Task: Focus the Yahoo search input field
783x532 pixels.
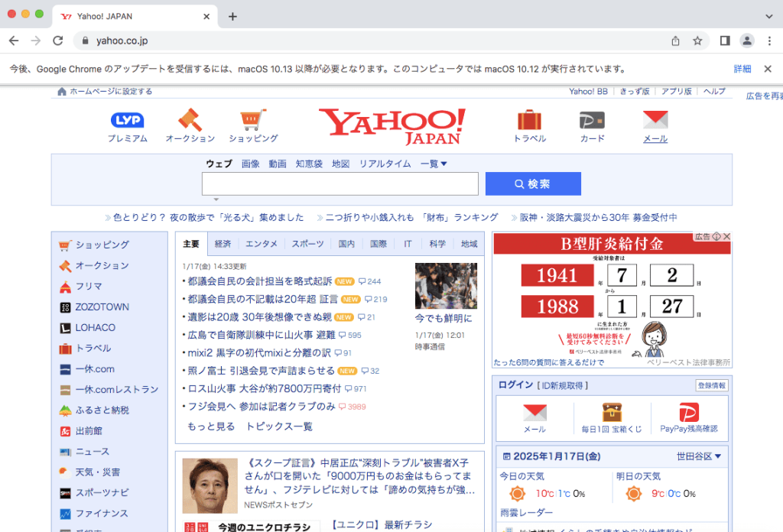Action: tap(340, 183)
